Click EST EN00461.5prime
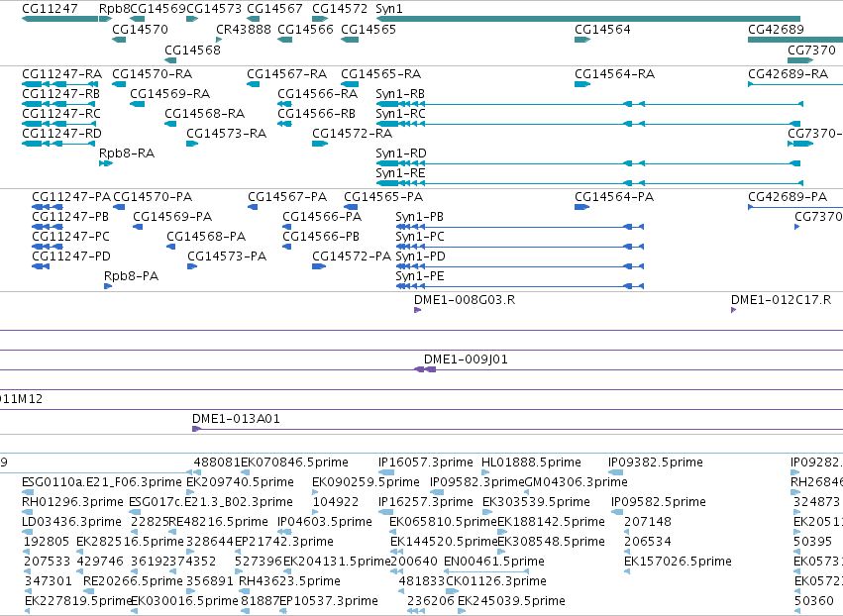 click(x=494, y=562)
